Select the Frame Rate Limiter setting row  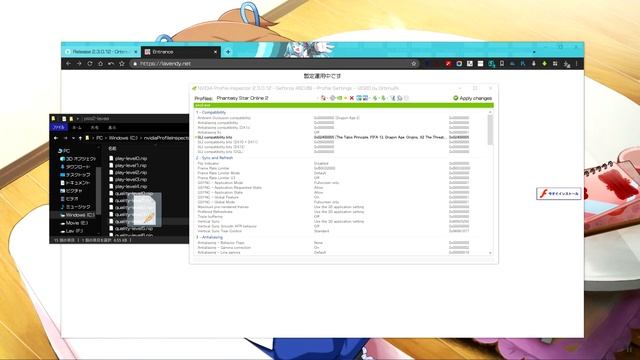341,168
